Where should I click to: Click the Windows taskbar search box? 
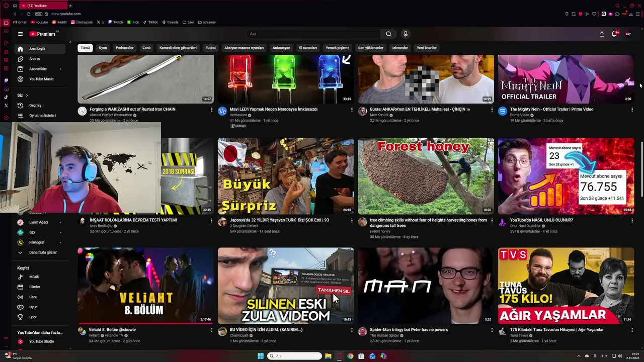[295, 356]
